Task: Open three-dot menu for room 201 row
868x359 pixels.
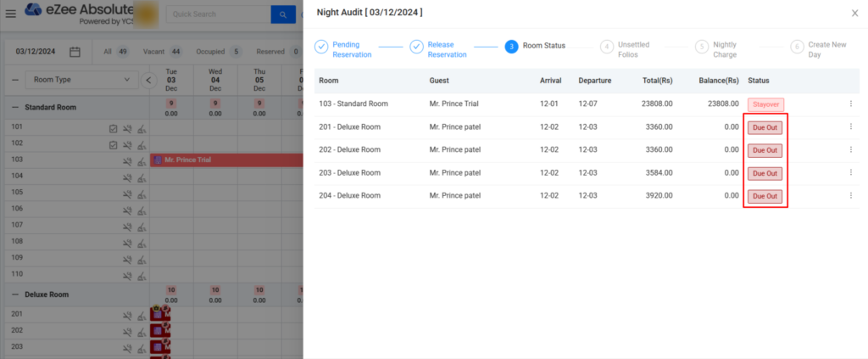Action: pos(850,127)
